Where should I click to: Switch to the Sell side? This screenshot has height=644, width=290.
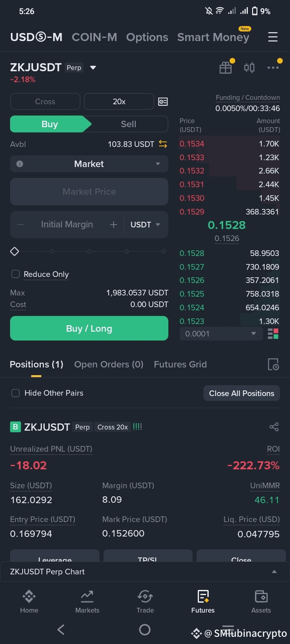click(x=128, y=124)
